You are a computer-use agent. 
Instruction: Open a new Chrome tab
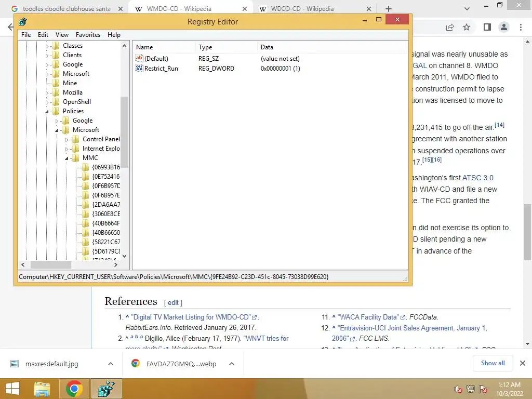tap(389, 9)
